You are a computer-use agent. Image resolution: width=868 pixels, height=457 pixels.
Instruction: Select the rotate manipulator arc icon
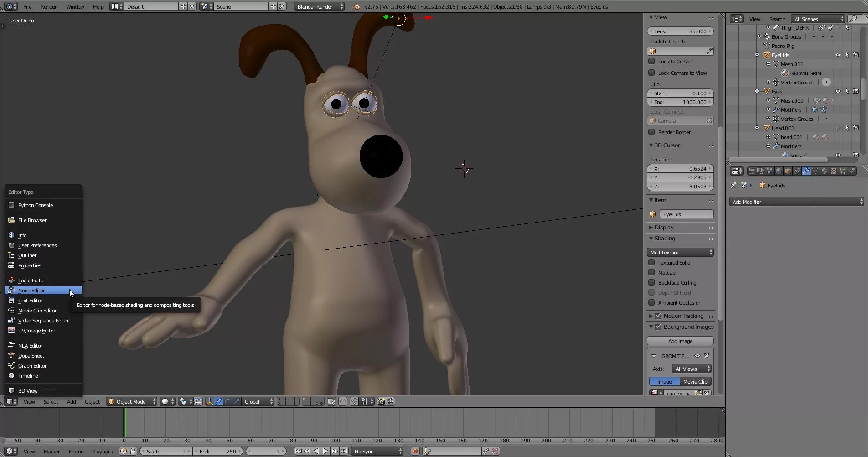(227, 401)
